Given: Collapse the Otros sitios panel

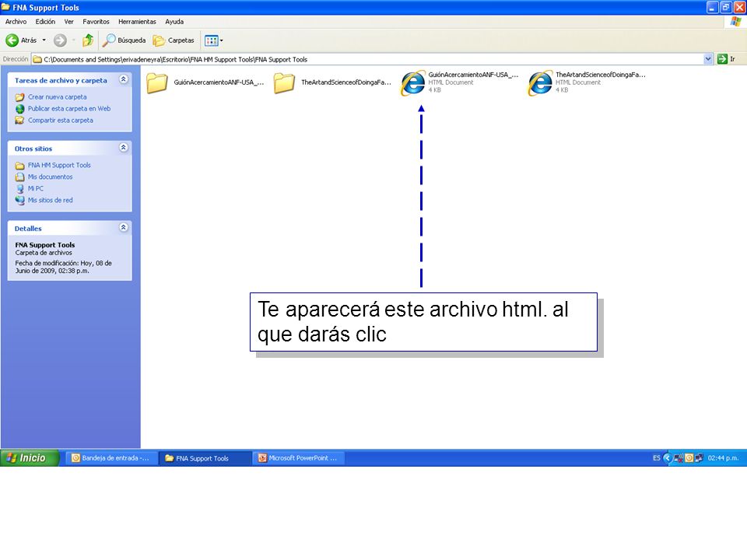Looking at the screenshot, I should click(124, 148).
